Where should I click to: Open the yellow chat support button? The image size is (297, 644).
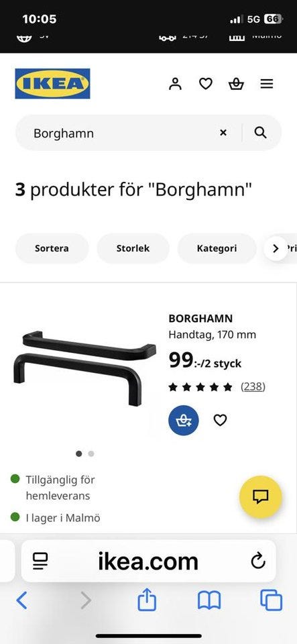(261, 496)
